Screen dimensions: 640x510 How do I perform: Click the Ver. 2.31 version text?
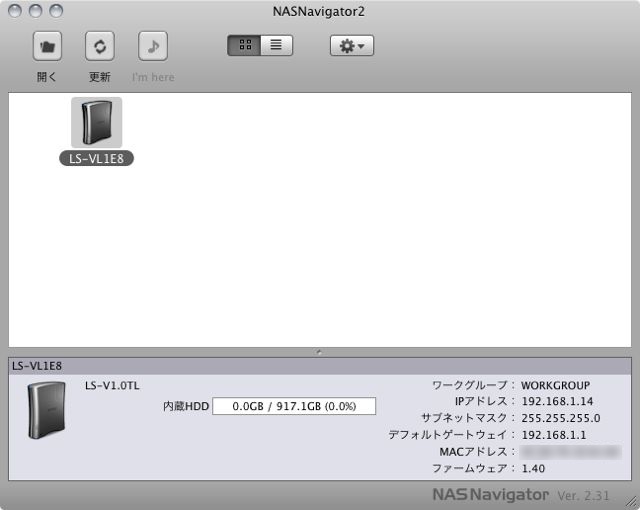[583, 495]
